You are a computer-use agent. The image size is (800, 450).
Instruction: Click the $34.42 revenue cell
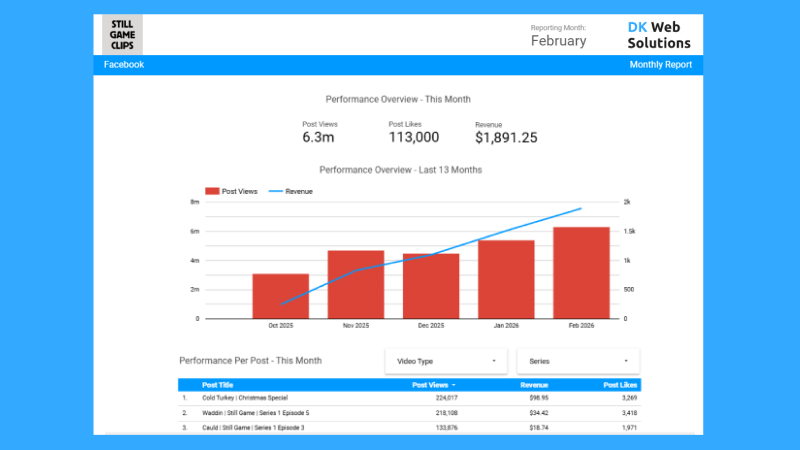click(539, 413)
